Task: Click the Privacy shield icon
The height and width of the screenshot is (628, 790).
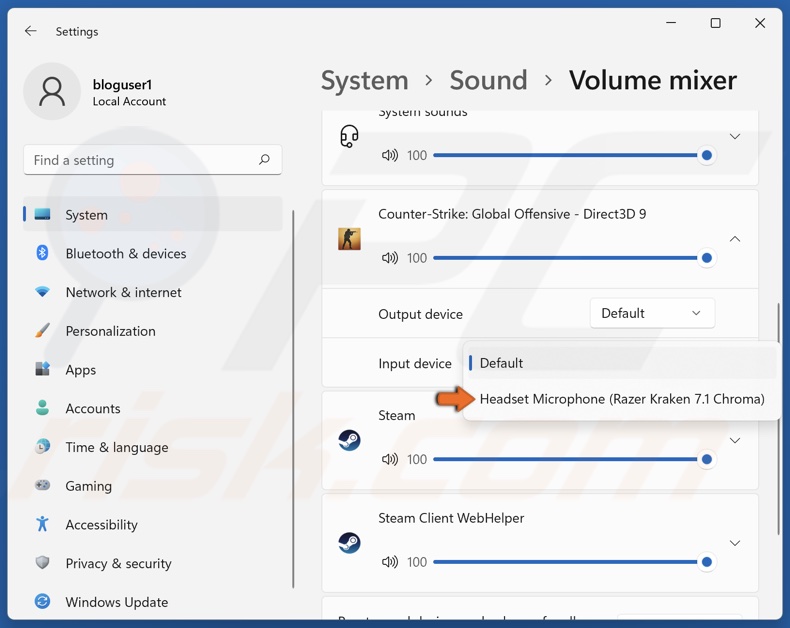Action: pyautogui.click(x=42, y=562)
